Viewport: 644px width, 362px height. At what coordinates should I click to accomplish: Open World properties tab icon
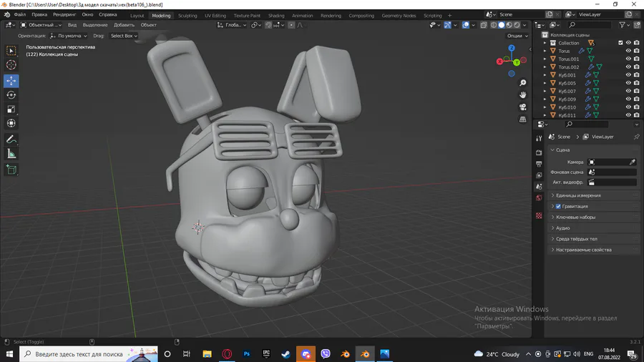[539, 197]
